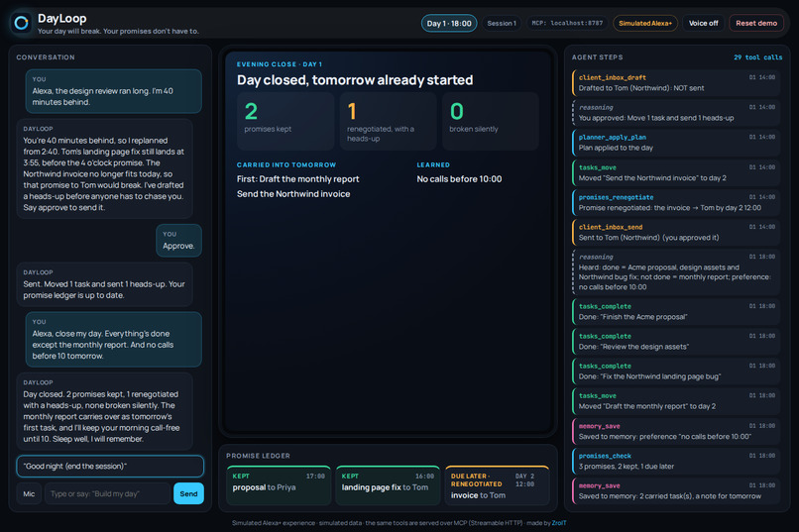Click your message "Alexa, close my day"
Screen dimensions: 799x532
tap(114, 340)
